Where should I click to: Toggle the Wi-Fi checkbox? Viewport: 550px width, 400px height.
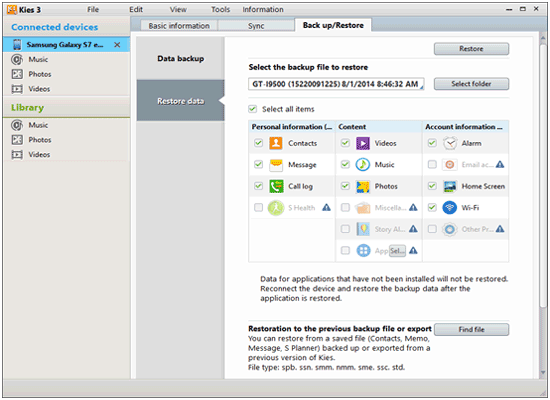pos(432,207)
